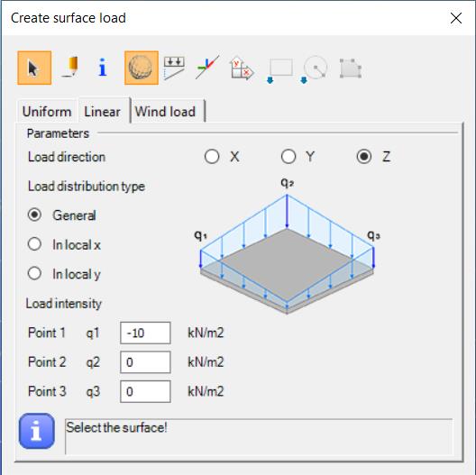476x475 pixels.
Task: Click the pencil properties icon
Action: pos(70,67)
